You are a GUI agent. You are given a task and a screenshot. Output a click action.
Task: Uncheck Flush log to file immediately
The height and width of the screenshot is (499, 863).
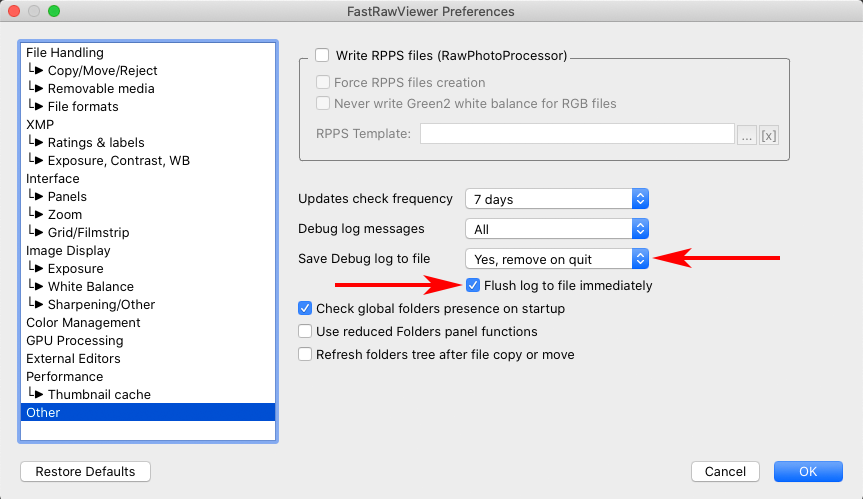[474, 286]
